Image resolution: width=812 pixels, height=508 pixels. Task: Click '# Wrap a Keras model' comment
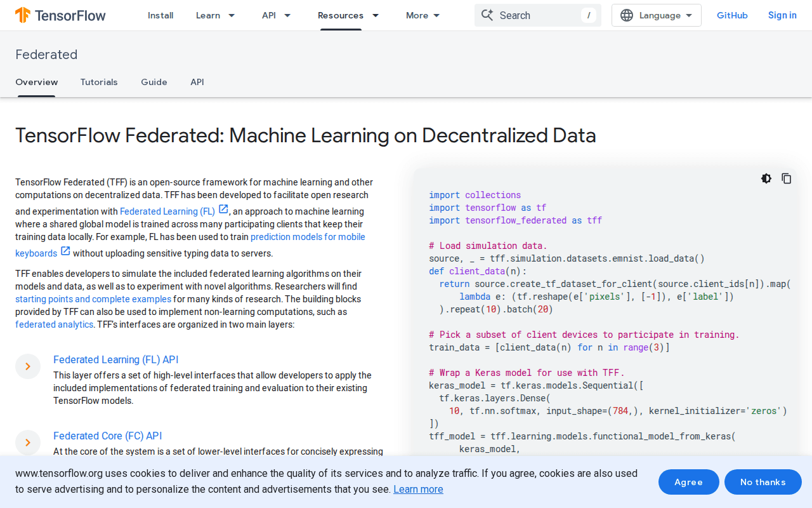527,373
